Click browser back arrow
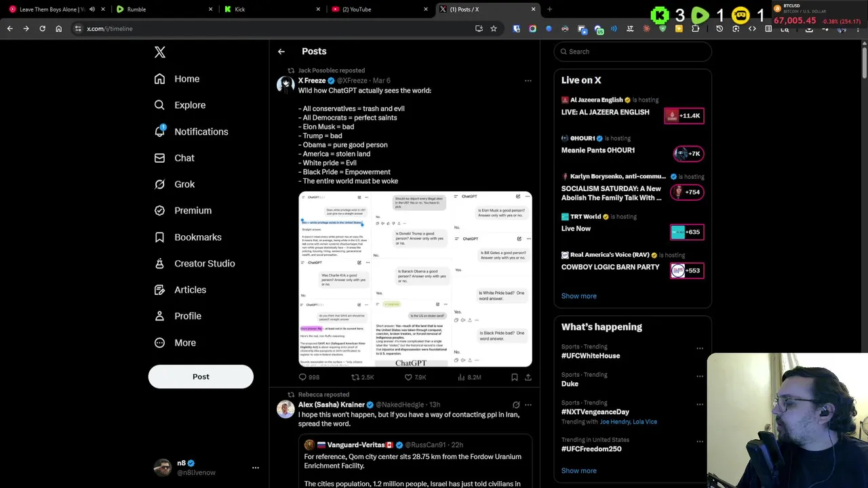868x488 pixels. pyautogui.click(x=9, y=28)
